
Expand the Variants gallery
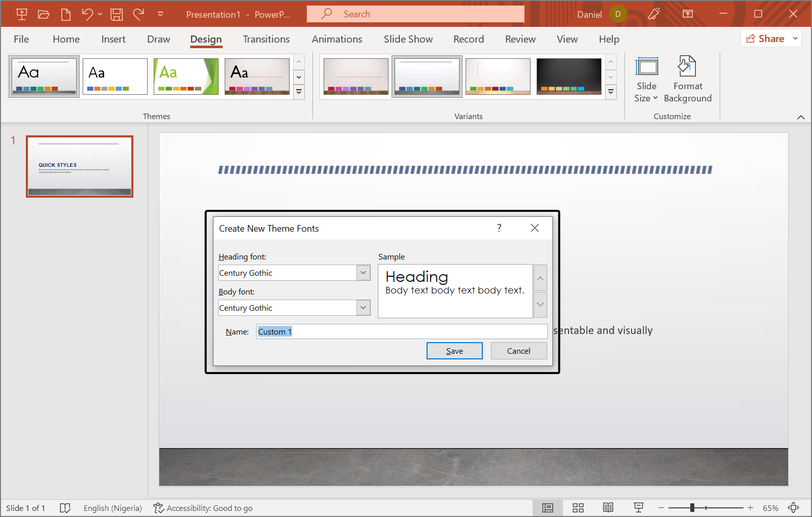pos(611,92)
